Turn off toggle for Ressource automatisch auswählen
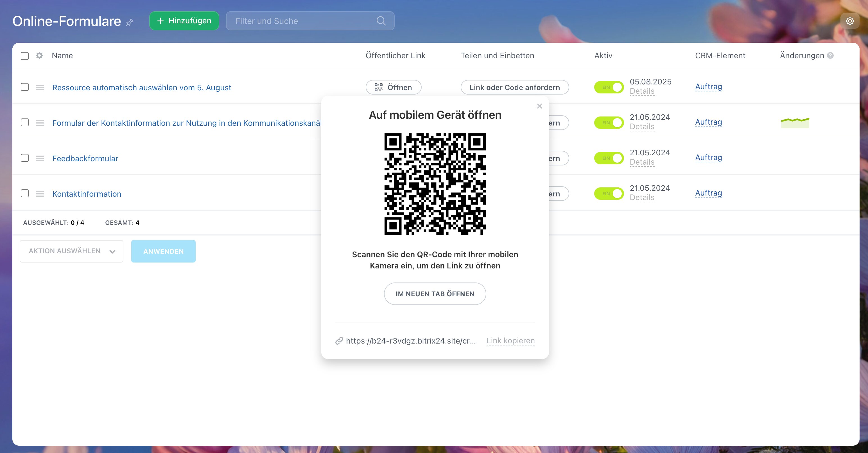This screenshot has height=453, width=868. coord(609,87)
